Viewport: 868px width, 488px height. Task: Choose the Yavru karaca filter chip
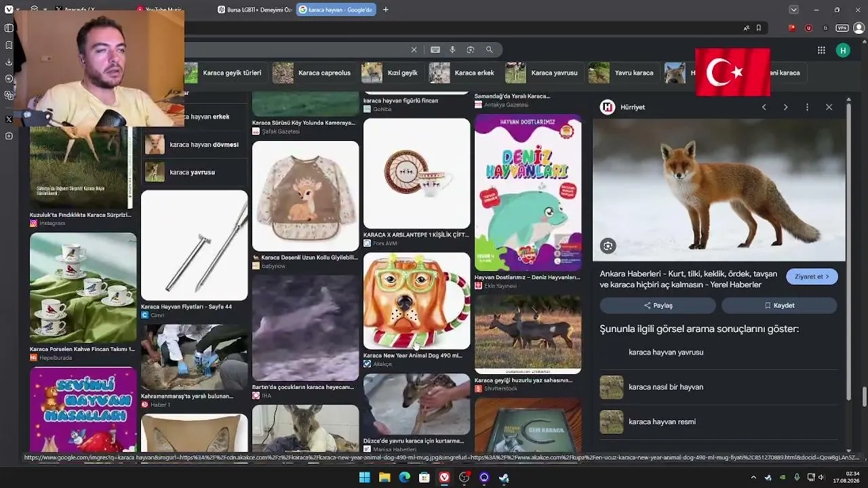[x=623, y=73]
